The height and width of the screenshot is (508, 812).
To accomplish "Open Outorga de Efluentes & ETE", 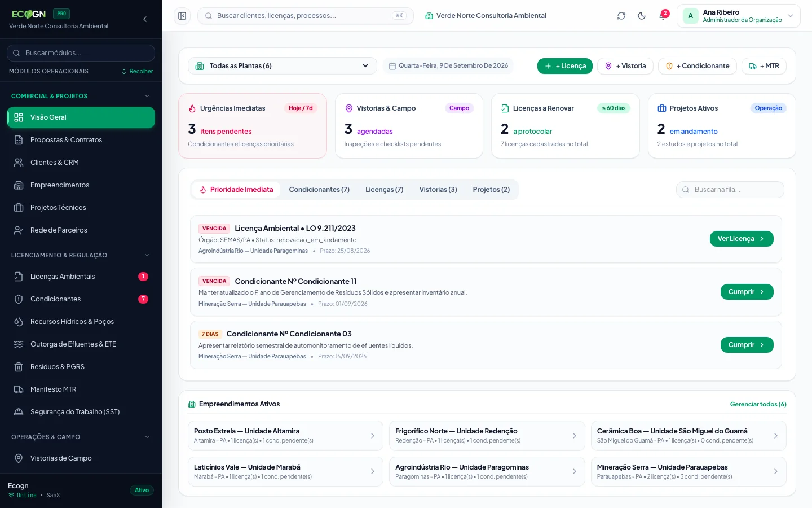I will point(81,344).
